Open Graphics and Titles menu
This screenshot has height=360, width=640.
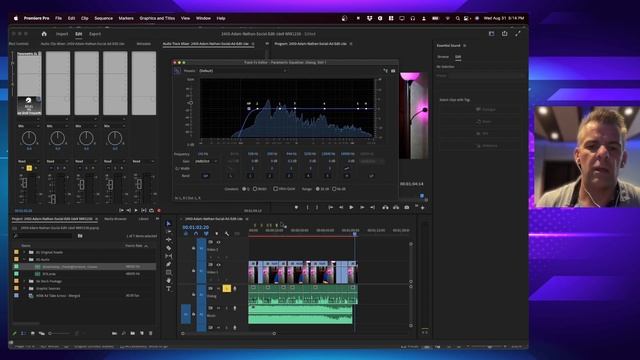[157, 18]
